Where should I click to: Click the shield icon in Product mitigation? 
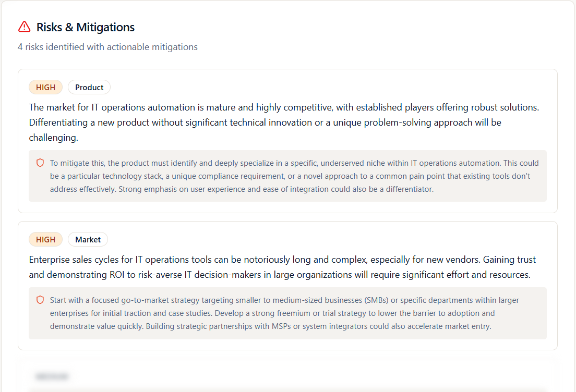click(40, 163)
